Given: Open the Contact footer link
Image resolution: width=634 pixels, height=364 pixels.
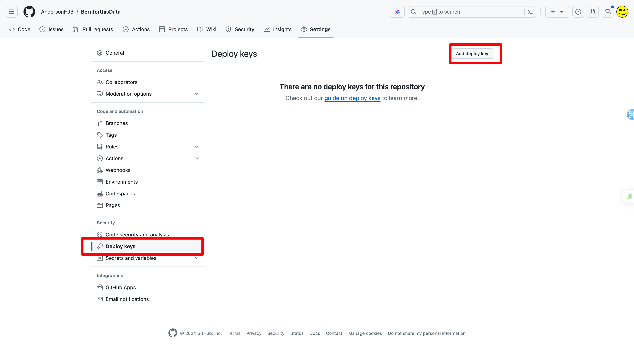Looking at the screenshot, I should point(334,333).
